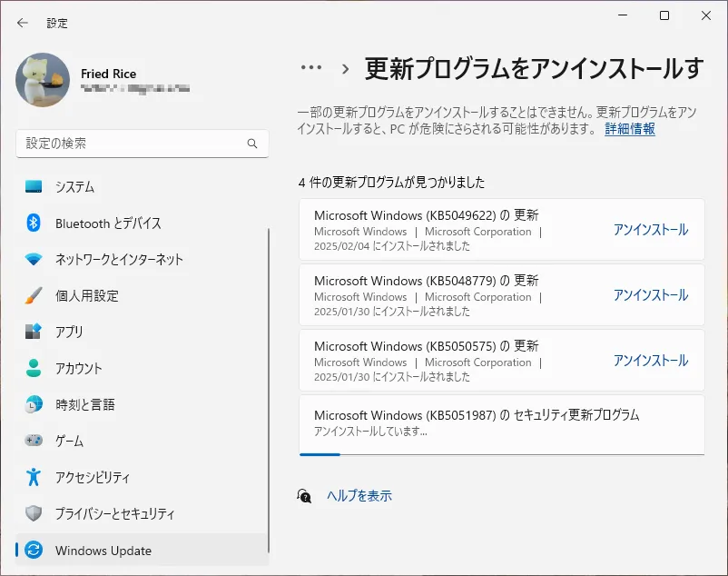This screenshot has width=728, height=576.
Task: Click the アンインストールしています status text
Action: tap(370, 431)
